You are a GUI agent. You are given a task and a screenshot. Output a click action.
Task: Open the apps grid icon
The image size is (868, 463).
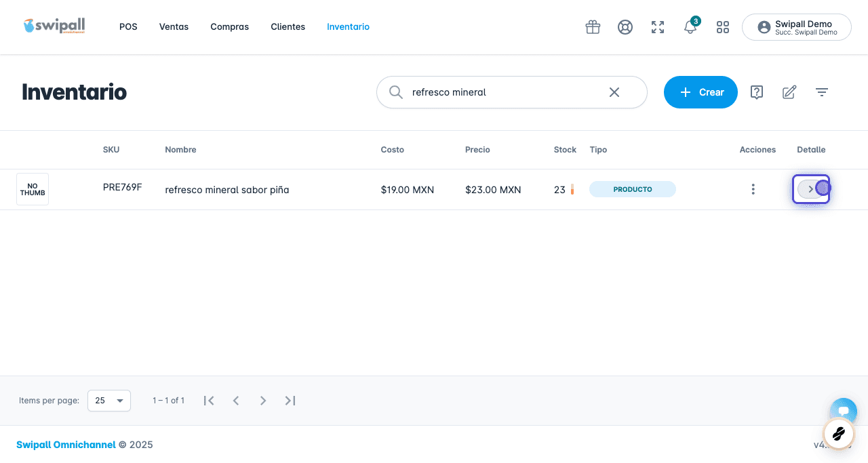[x=723, y=27]
